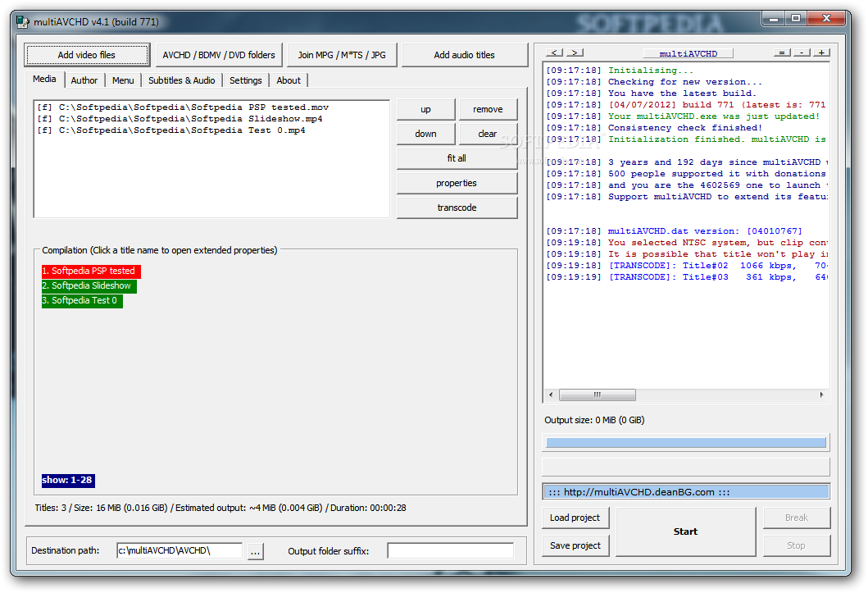Click 'multiAVCHD.dat version' log line
This screenshot has width=868, height=593.
[x=674, y=231]
